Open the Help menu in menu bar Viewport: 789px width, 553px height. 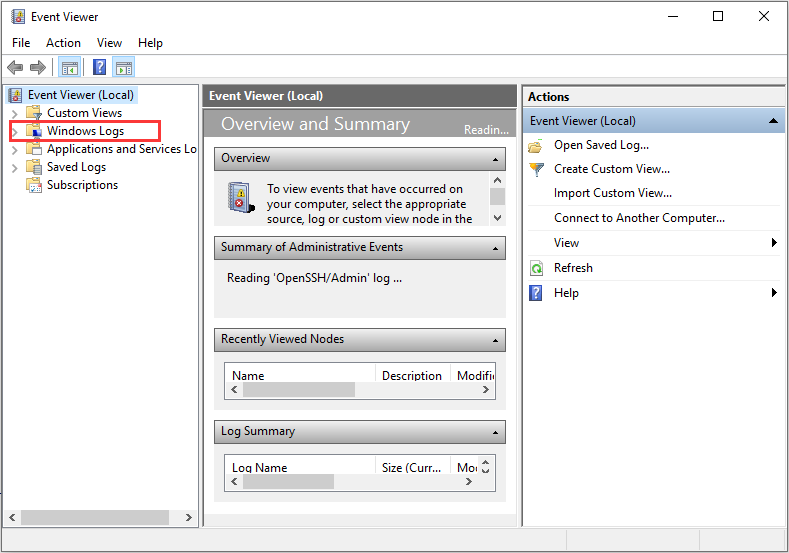pos(150,43)
